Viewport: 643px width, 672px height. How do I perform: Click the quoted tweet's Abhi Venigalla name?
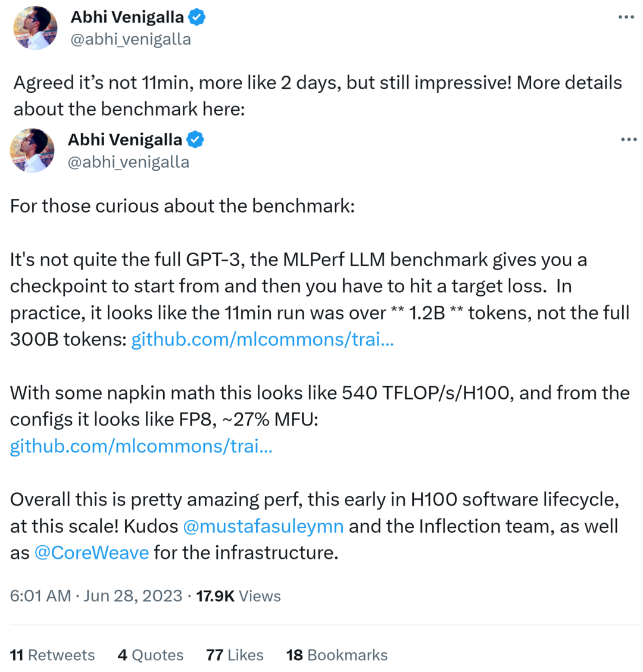pos(125,140)
